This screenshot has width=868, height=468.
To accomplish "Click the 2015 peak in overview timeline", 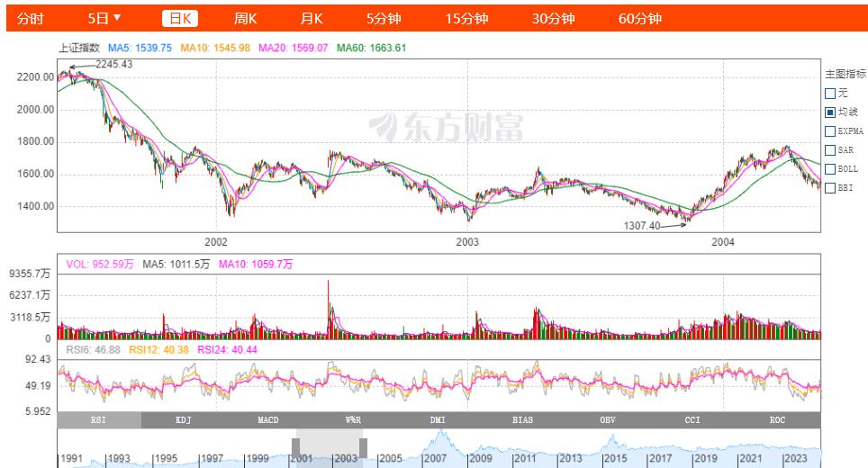I will (612, 438).
